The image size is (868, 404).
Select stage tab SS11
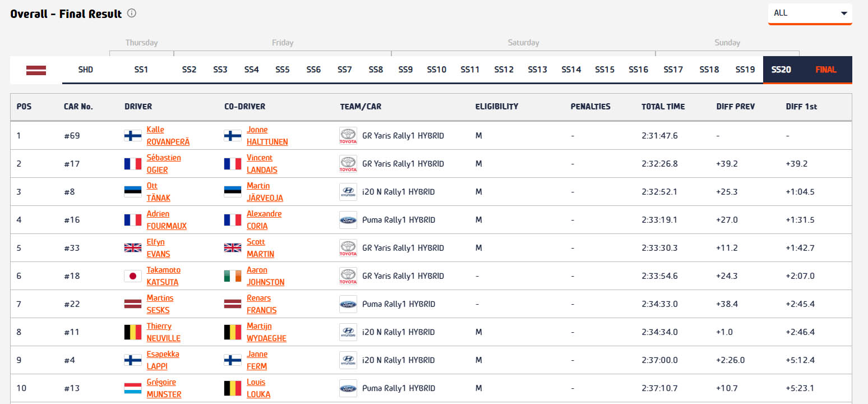[x=470, y=70]
